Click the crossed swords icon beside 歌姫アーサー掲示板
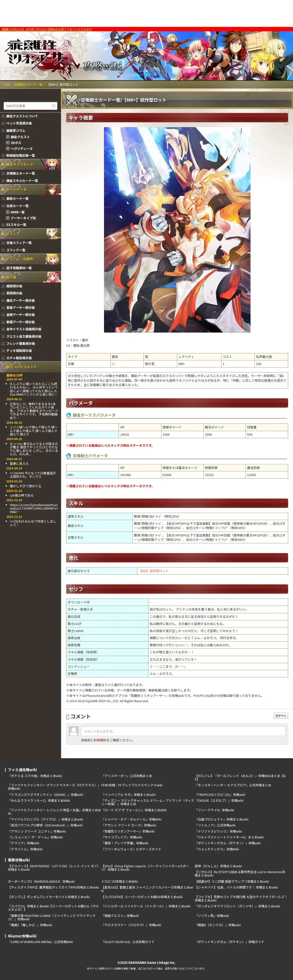 point(3,322)
